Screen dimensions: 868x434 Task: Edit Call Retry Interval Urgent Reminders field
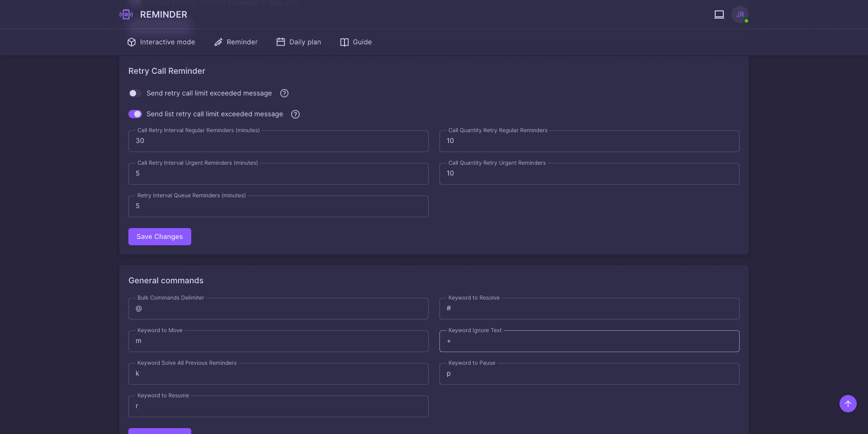tap(278, 174)
